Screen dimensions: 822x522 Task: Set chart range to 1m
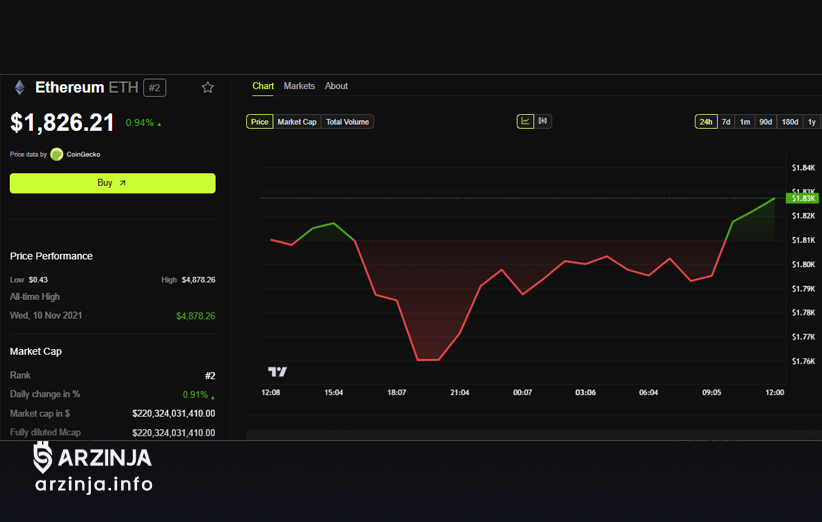pyautogui.click(x=744, y=122)
